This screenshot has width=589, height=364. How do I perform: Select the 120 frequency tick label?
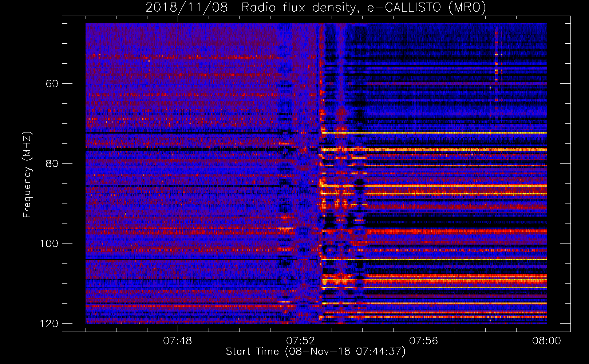49,324
